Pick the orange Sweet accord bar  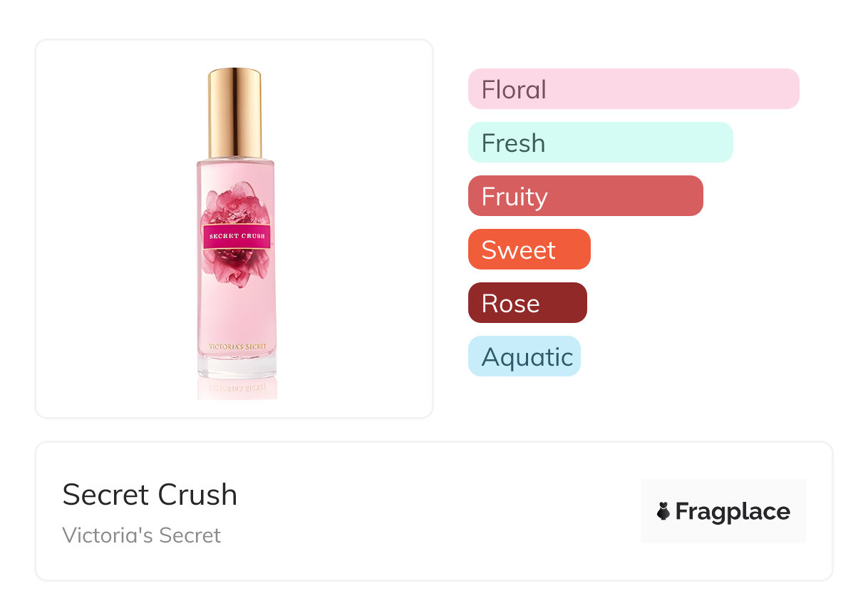click(x=529, y=250)
